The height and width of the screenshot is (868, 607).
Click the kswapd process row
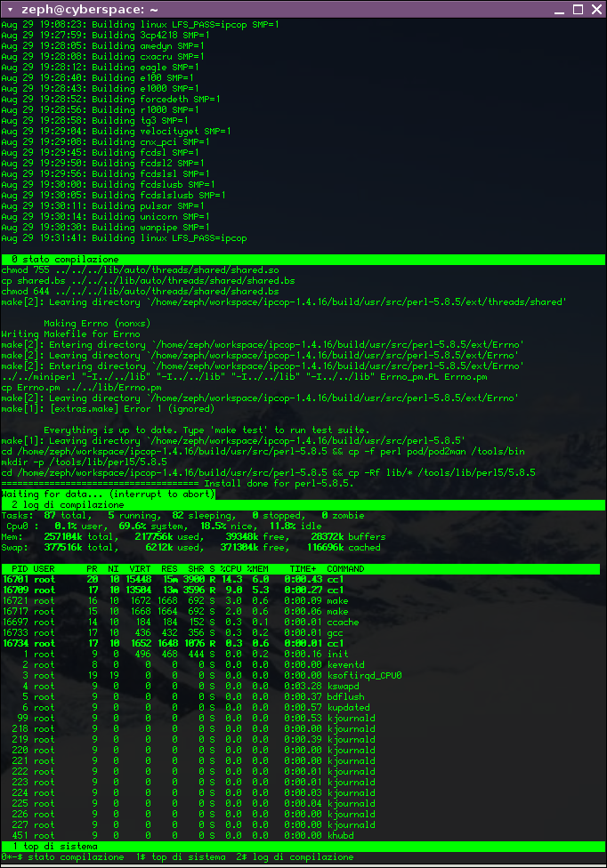point(178,686)
